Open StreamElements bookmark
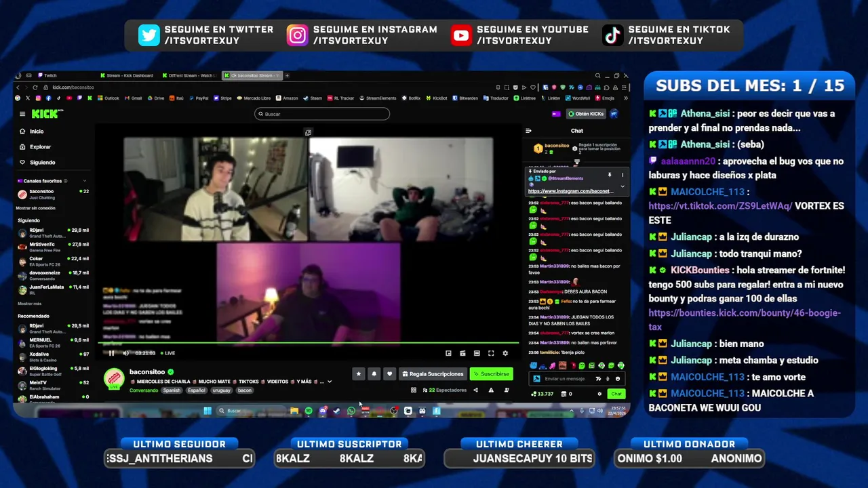The image size is (868, 488). (378, 98)
